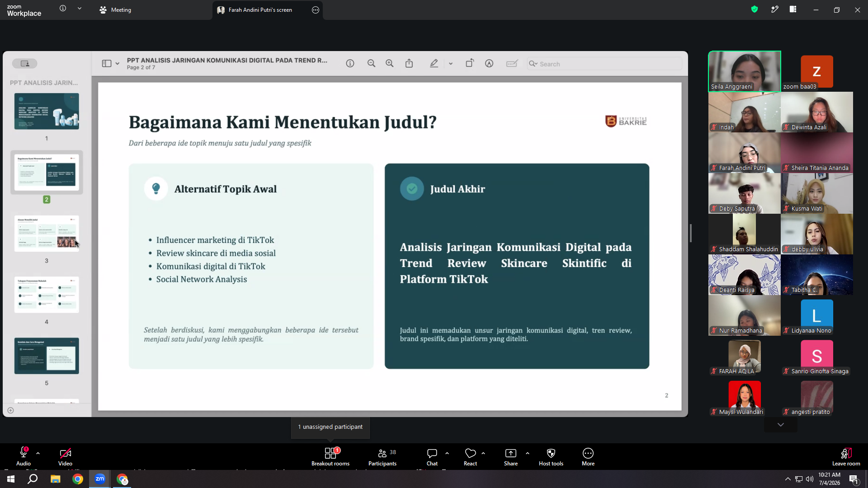Click the Share screen button
This screenshot has width=868, height=488.
point(511,456)
